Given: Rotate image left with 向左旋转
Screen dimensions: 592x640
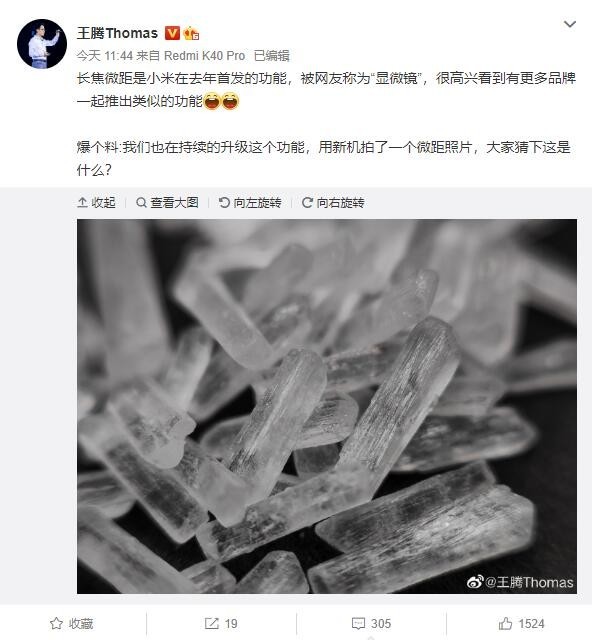Looking at the screenshot, I should [x=250, y=202].
